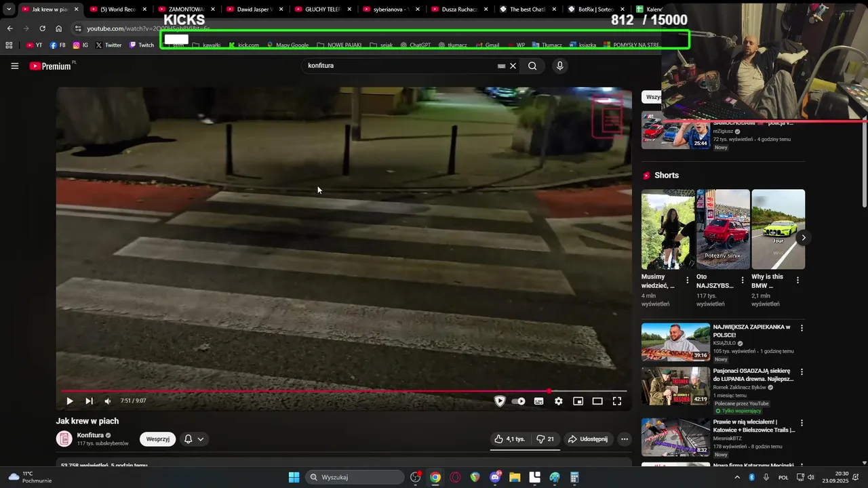Open OBS Studio from the taskbar

point(416,477)
